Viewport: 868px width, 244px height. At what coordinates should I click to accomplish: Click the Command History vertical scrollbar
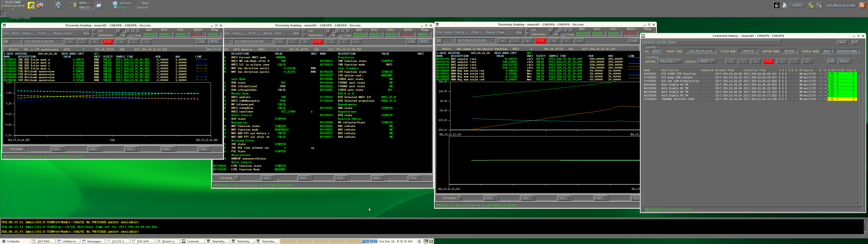[860, 135]
